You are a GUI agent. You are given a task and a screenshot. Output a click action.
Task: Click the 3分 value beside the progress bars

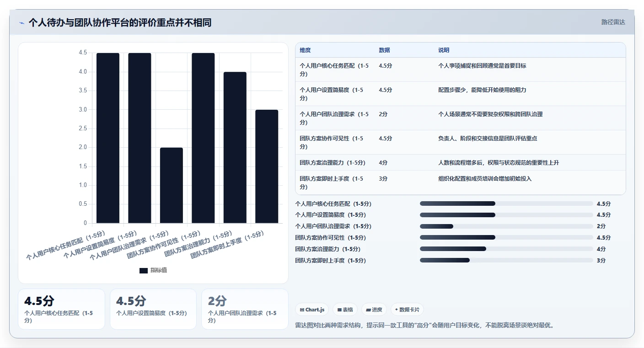[x=601, y=261]
